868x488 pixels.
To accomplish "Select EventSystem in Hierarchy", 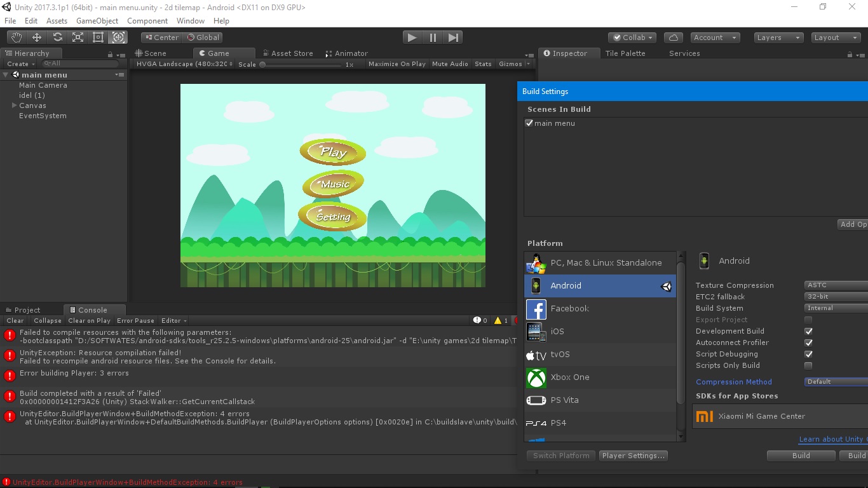I will pyautogui.click(x=43, y=116).
